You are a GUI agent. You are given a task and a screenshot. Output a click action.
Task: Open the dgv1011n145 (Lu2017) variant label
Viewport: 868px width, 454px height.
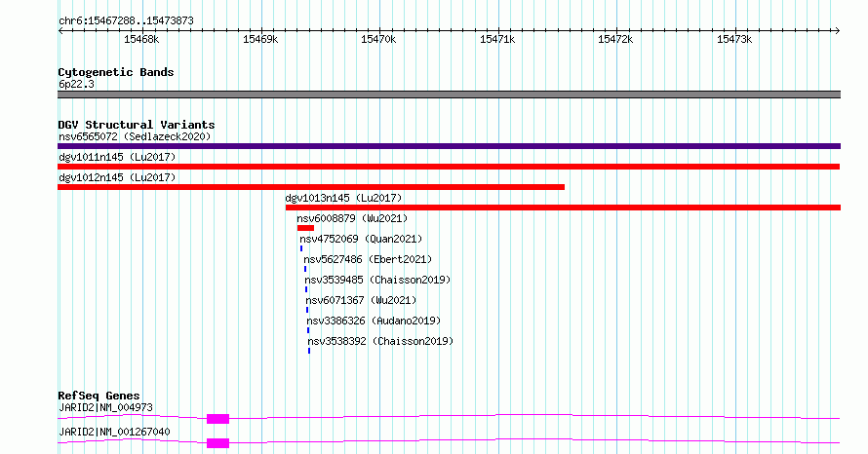point(117,157)
